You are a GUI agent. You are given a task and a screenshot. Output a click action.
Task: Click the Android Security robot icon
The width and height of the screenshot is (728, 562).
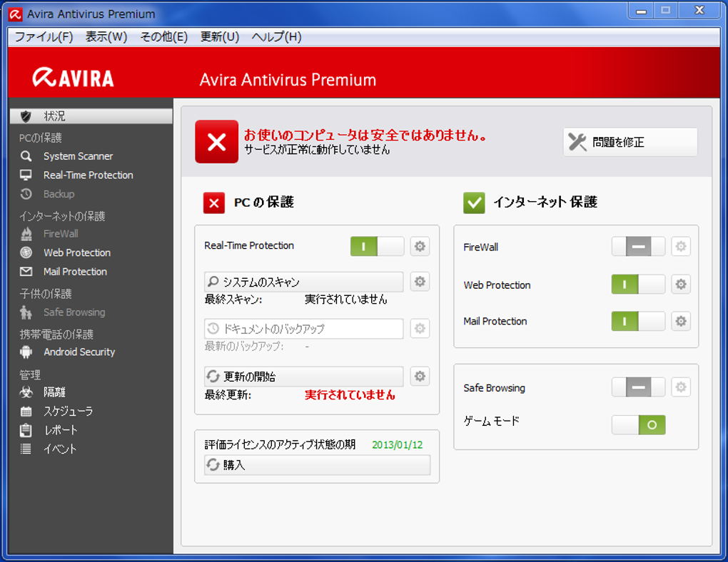pos(26,352)
